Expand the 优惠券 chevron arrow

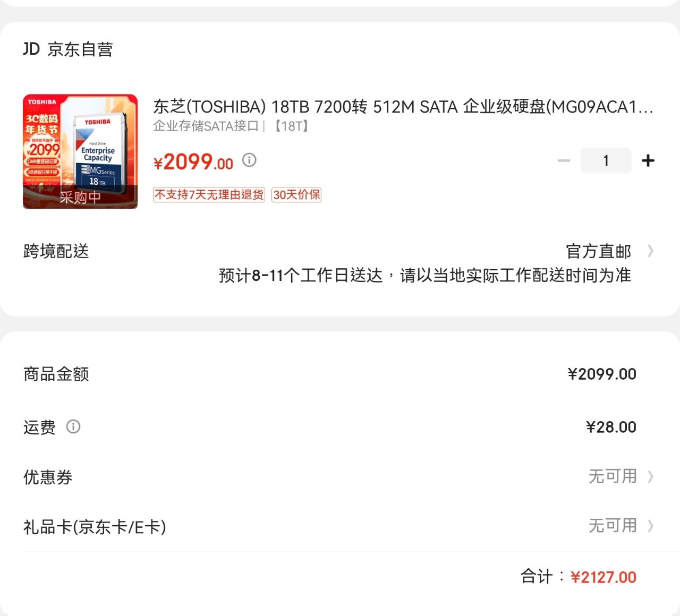click(x=650, y=477)
